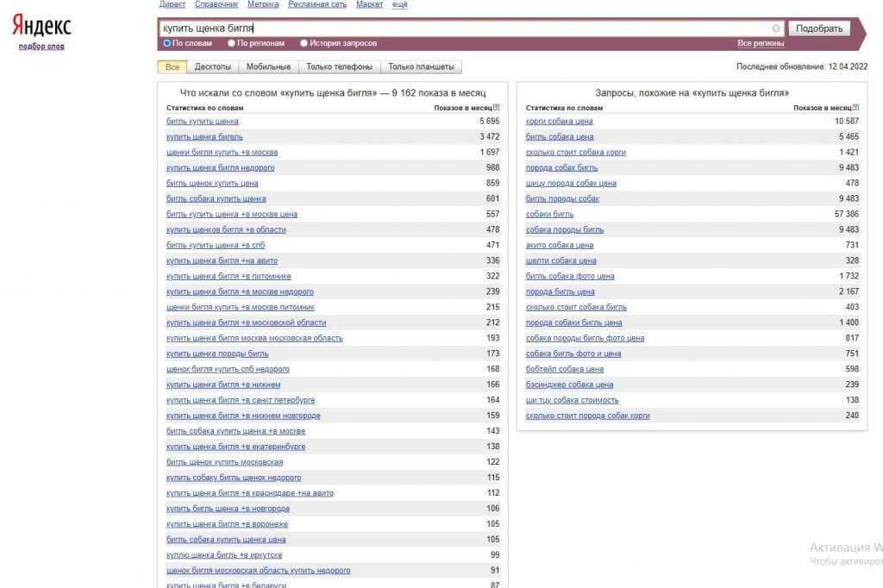Open the 'корги собака цена' similar query
Screen dimensions: 883x588
(x=559, y=122)
